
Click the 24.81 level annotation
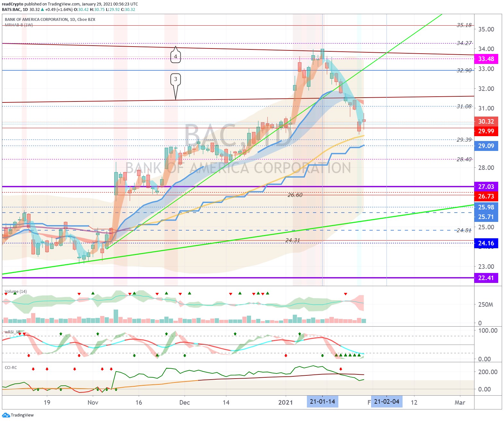click(464, 230)
